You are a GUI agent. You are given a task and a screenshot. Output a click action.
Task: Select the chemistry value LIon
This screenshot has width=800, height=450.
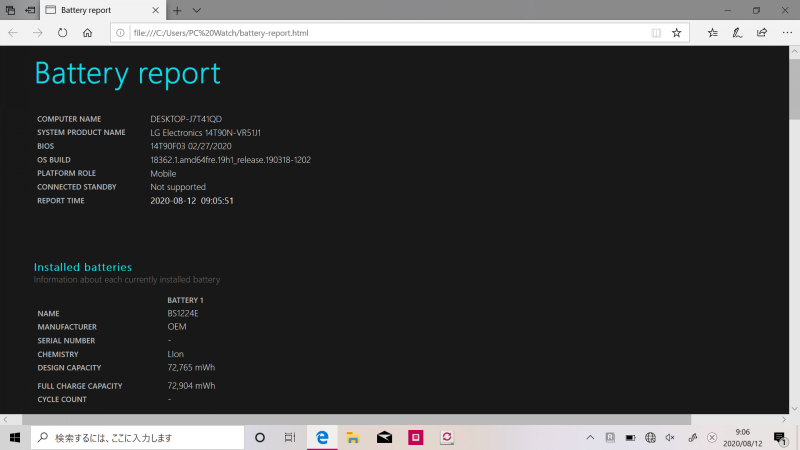176,354
